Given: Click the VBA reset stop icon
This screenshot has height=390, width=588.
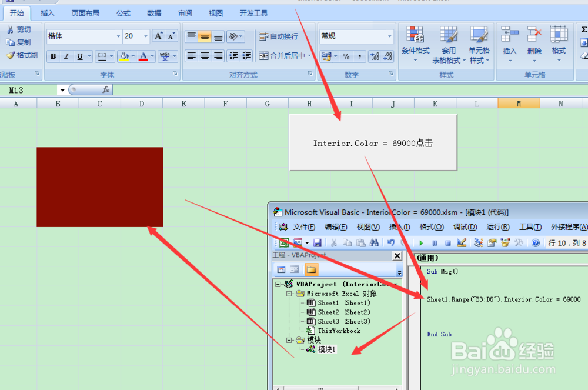Looking at the screenshot, I should [447, 243].
